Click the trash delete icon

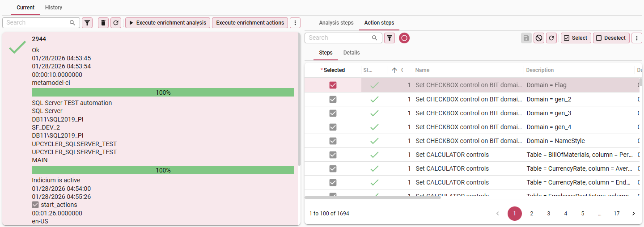click(103, 23)
